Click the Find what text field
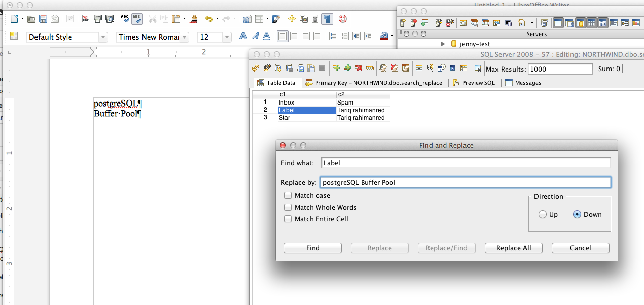The width and height of the screenshot is (644, 305). (466, 163)
